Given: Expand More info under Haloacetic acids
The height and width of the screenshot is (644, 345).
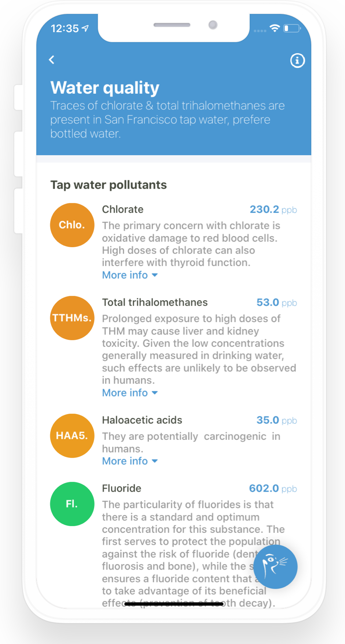Looking at the screenshot, I should tap(130, 461).
